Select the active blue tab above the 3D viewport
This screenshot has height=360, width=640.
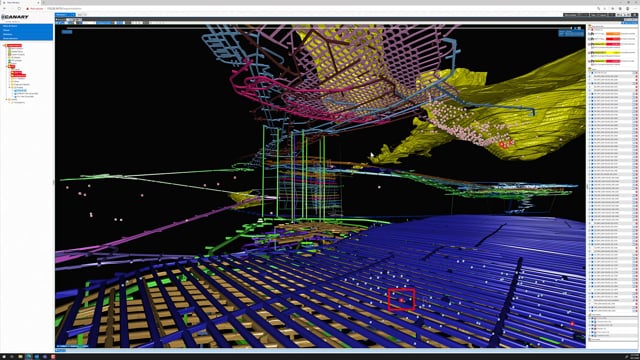pyautogui.click(x=64, y=15)
